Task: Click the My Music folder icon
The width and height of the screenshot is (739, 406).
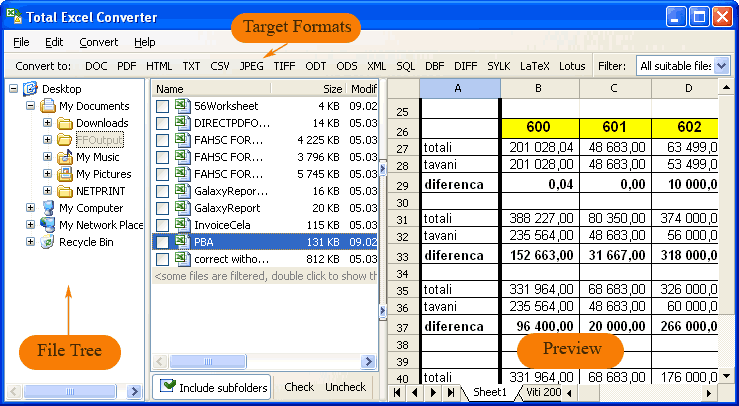Action: (65, 157)
